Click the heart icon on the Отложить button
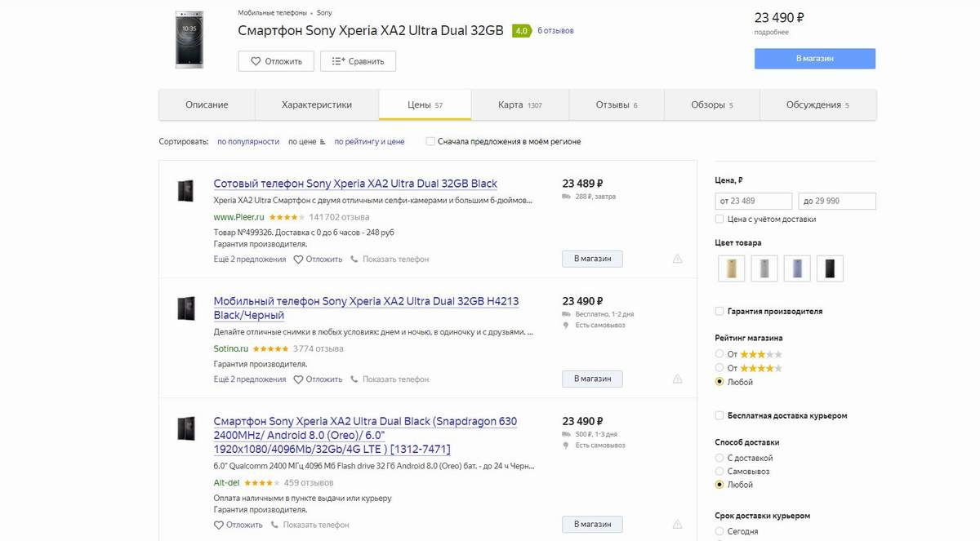The height and width of the screenshot is (541, 980). (x=256, y=61)
